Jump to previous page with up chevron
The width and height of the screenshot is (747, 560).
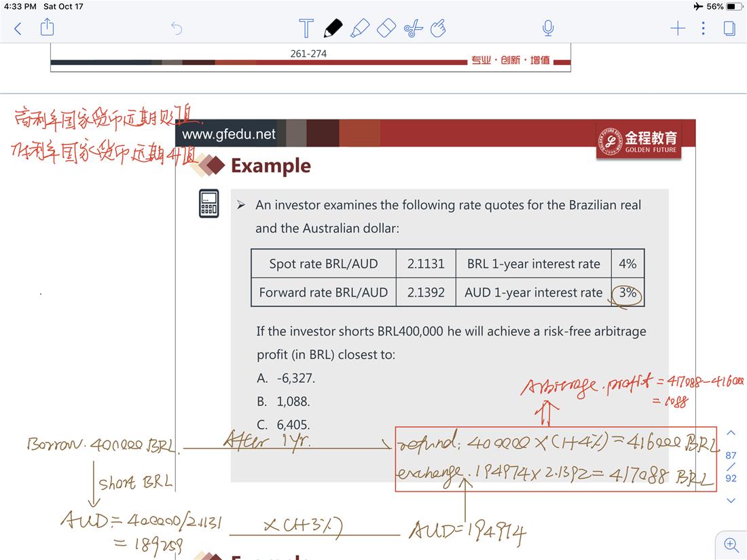coord(731,433)
